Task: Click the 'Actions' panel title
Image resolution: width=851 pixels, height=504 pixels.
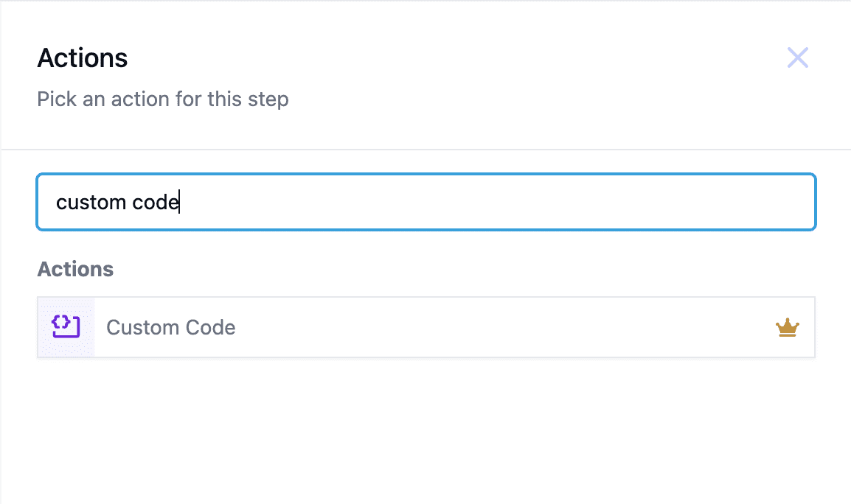Action: tap(83, 57)
